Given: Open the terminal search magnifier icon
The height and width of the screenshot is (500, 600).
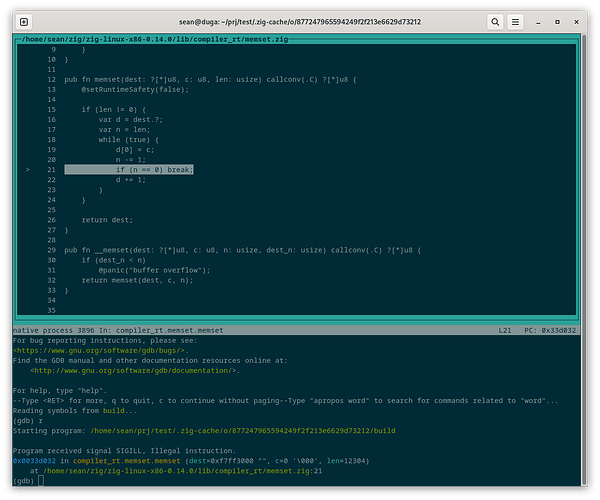Looking at the screenshot, I should pyautogui.click(x=495, y=22).
